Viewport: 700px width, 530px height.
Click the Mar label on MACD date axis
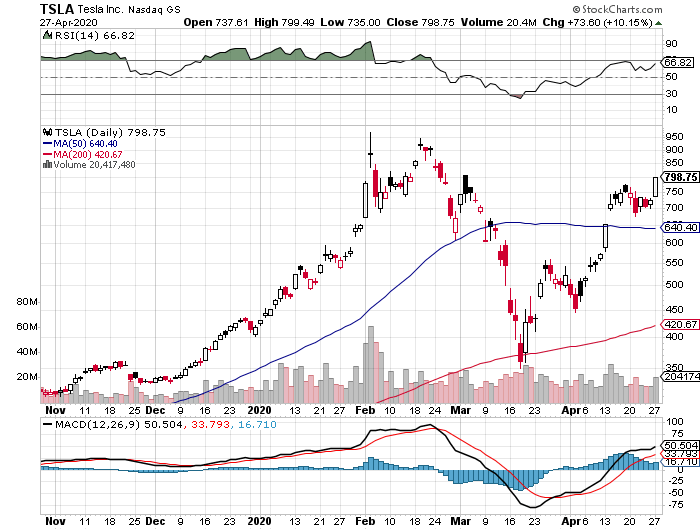[460, 521]
